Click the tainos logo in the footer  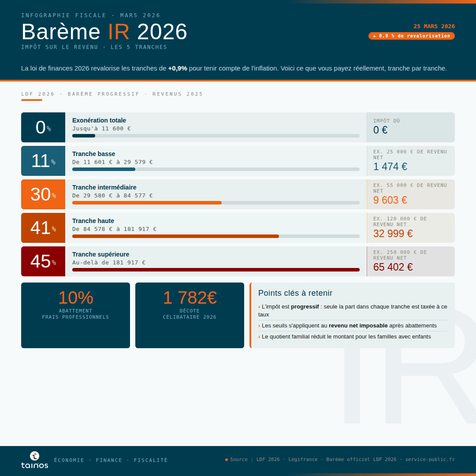click(35, 460)
